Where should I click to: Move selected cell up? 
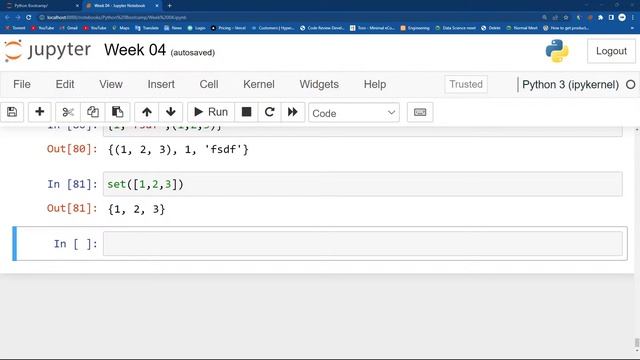147,112
